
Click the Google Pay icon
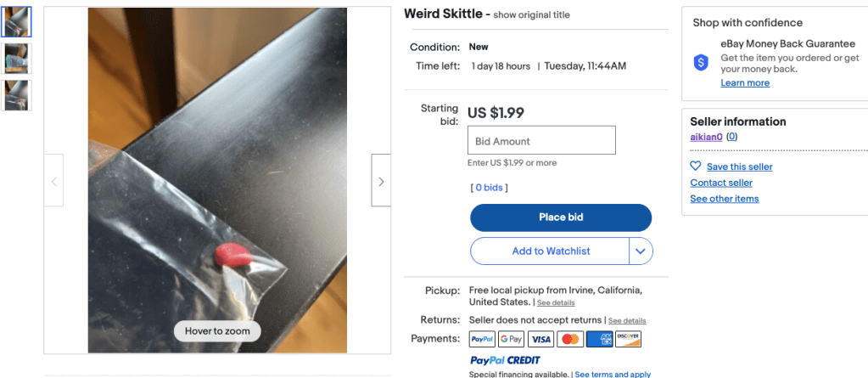pyautogui.click(x=512, y=340)
